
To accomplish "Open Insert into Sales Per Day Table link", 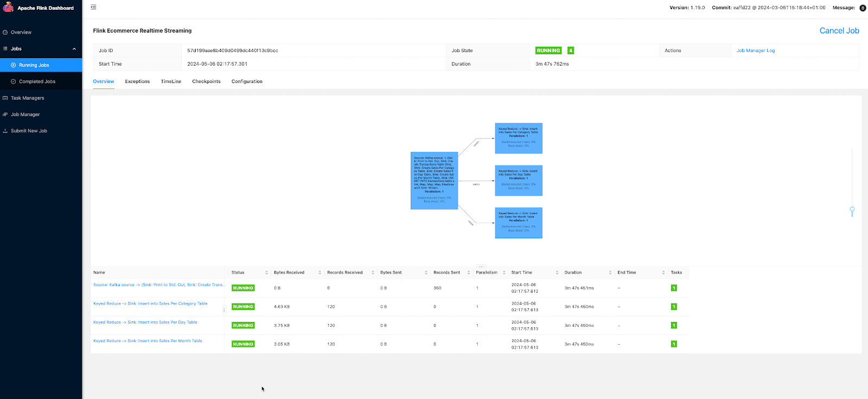I will pos(145,322).
